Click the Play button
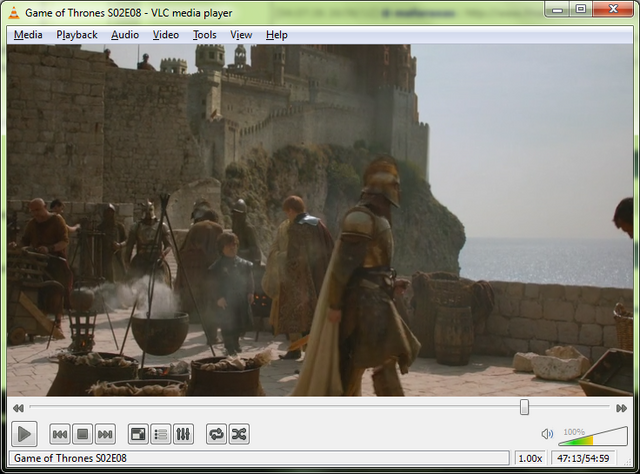Screen dimensions: 640x474 24,434
